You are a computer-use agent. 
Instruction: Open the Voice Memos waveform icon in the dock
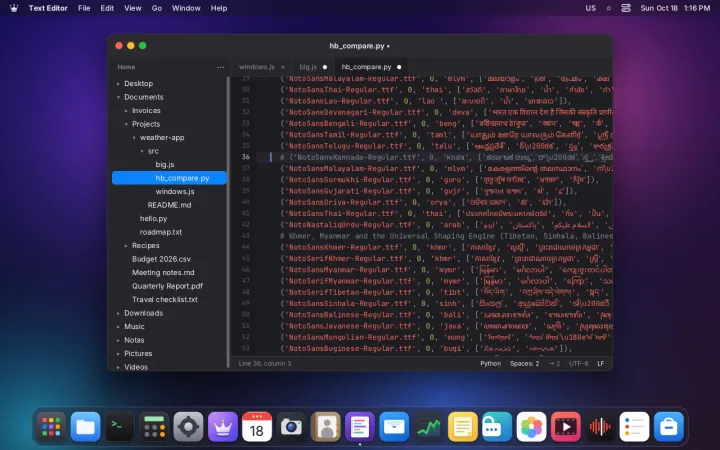click(x=600, y=427)
